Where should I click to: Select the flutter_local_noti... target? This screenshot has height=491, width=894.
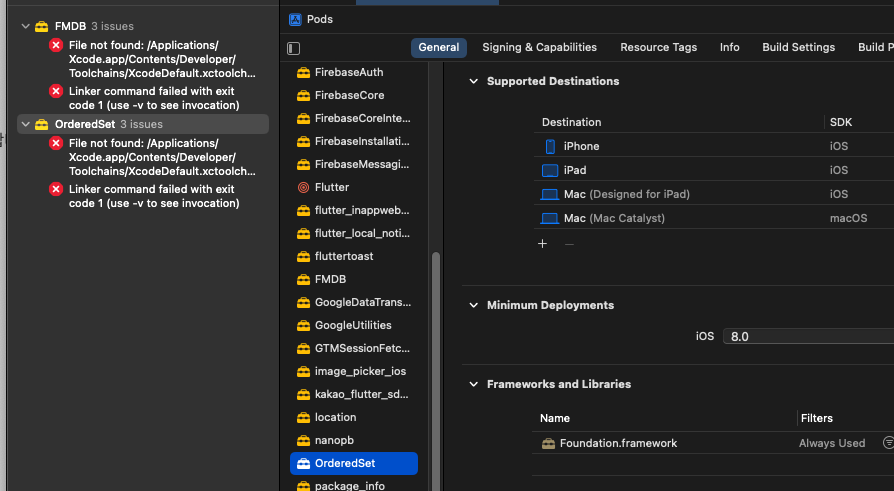[x=354, y=233]
